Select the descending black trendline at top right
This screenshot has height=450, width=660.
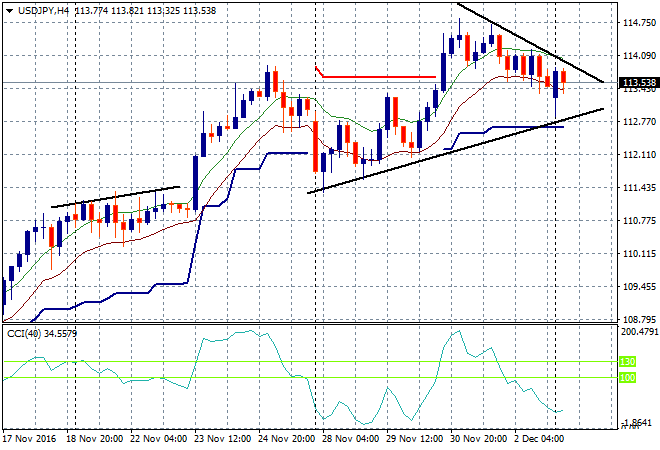coord(530,43)
